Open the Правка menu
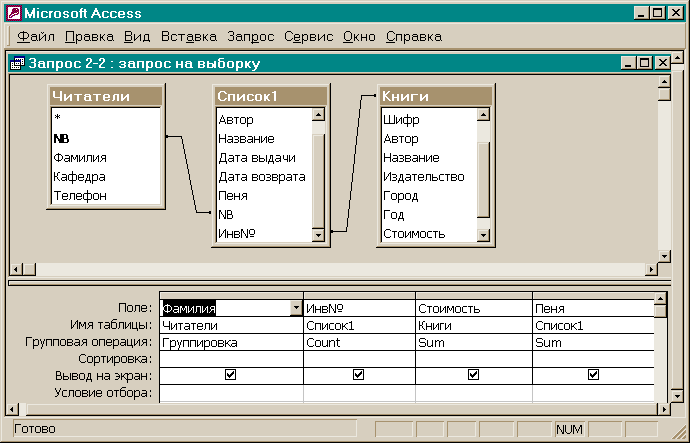The image size is (690, 443). [x=89, y=37]
